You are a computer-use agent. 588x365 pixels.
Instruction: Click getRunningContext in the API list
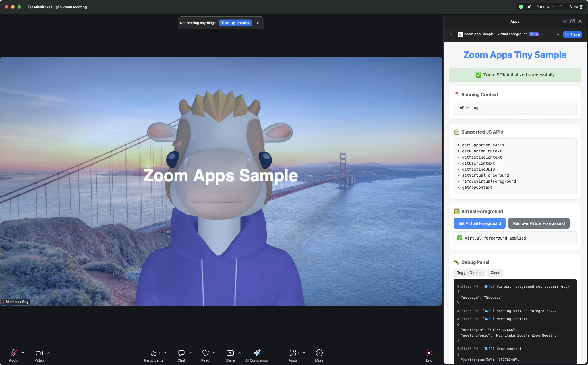[x=482, y=151]
